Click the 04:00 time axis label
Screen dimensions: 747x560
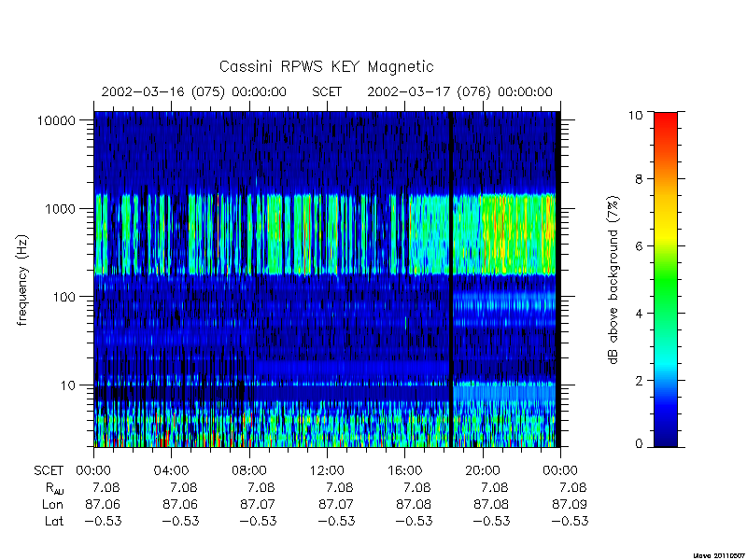171,471
